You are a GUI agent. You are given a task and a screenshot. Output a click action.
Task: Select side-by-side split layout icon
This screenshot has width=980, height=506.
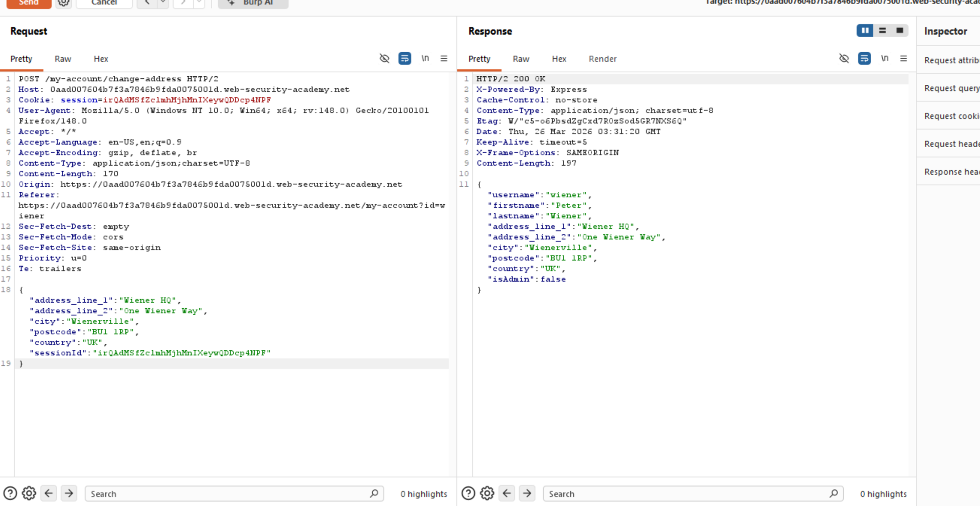pyautogui.click(x=865, y=31)
